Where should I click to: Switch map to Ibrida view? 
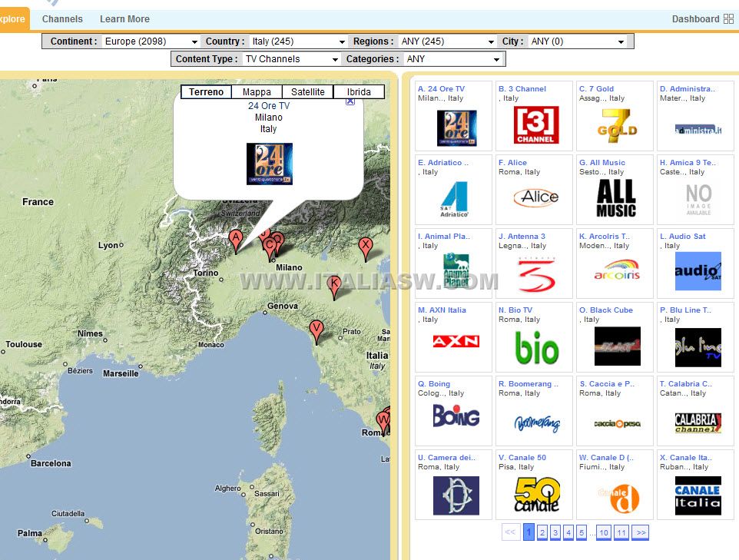[x=360, y=92]
